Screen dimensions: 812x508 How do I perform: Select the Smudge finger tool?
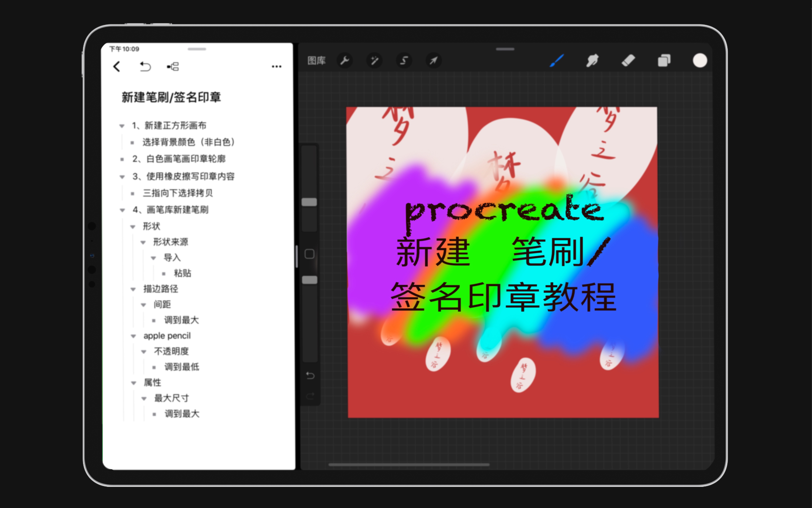593,61
